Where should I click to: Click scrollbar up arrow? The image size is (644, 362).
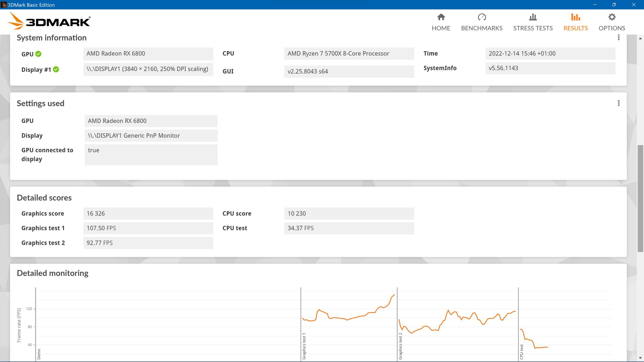point(640,38)
